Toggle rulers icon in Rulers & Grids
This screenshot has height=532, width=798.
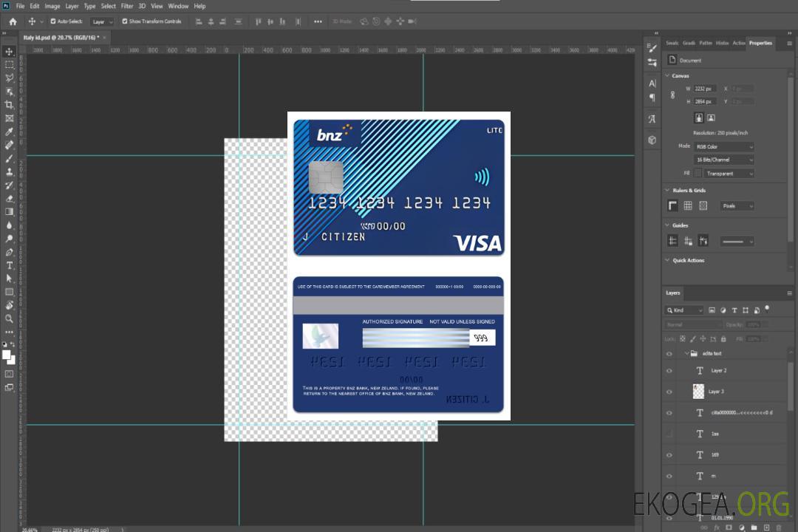[672, 205]
